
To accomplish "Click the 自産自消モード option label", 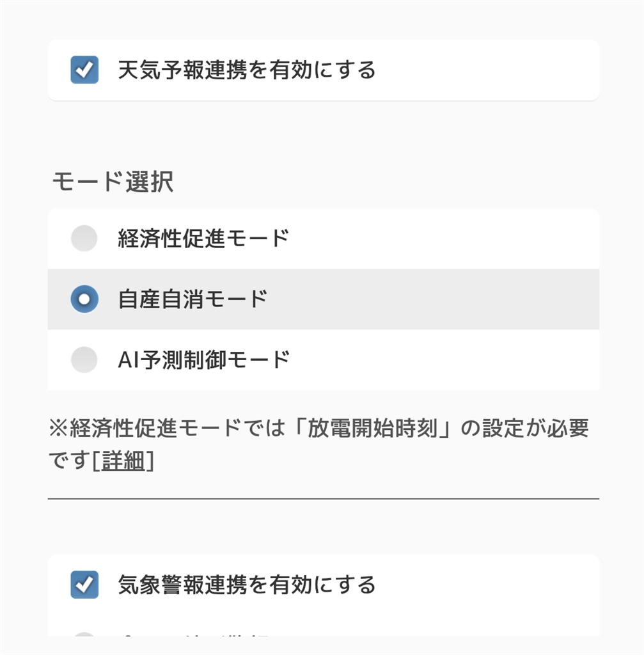I will tap(192, 299).
